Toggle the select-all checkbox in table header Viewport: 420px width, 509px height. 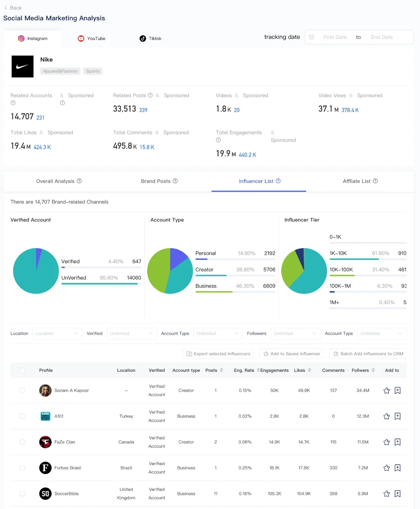(22, 371)
